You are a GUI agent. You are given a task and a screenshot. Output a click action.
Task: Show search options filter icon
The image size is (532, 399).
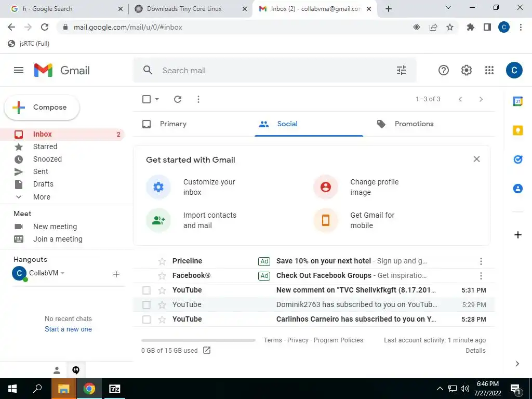pyautogui.click(x=402, y=70)
